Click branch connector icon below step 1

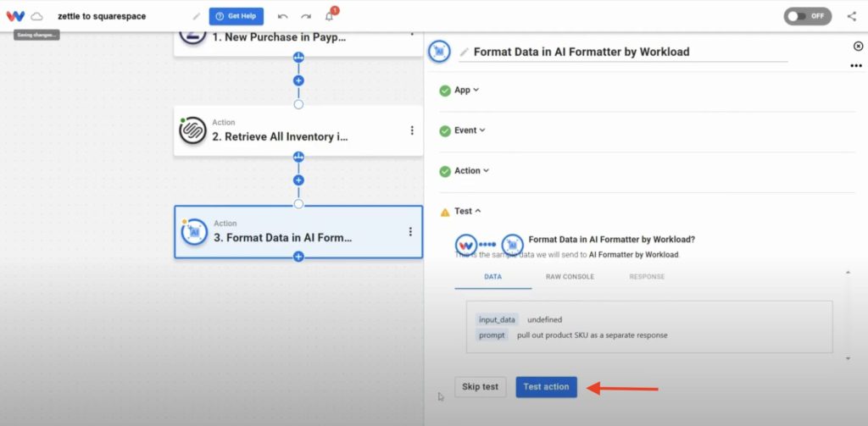point(298,57)
